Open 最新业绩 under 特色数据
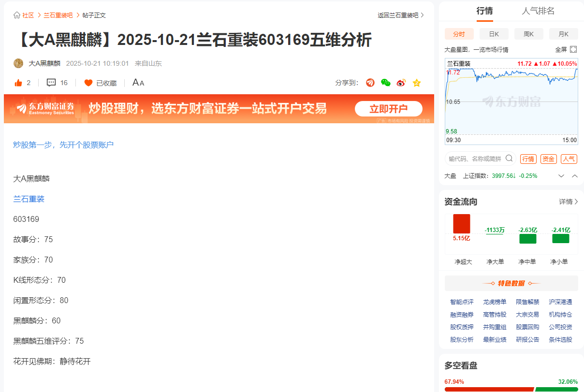This screenshot has width=584, height=392. (495, 339)
